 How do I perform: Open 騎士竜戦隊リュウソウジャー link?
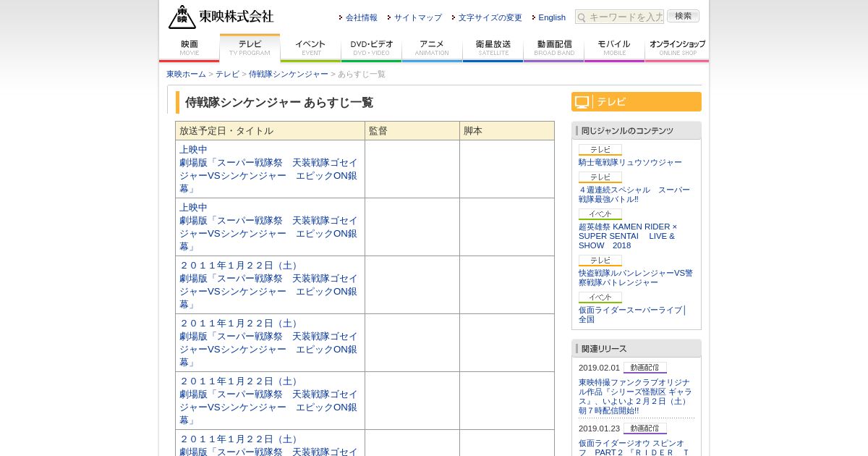coord(630,162)
